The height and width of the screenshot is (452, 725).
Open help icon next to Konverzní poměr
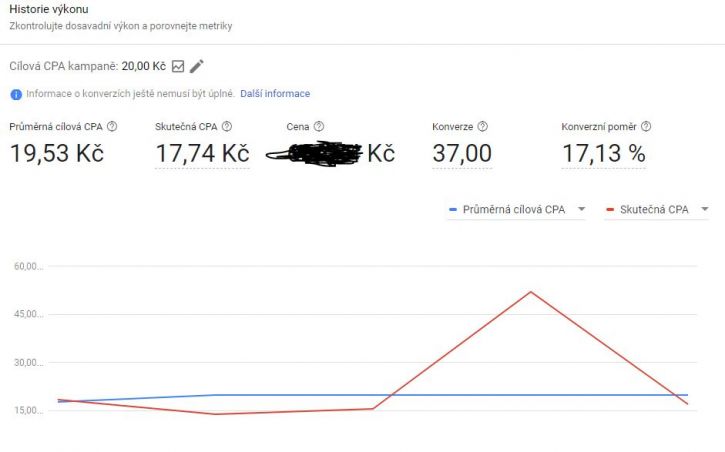tap(646, 127)
